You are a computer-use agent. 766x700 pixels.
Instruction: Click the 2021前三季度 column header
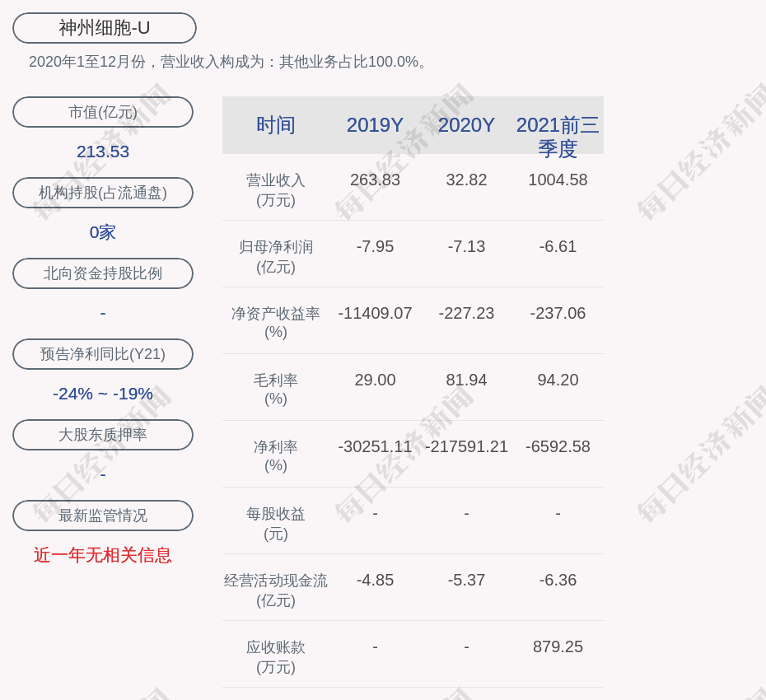point(558,138)
